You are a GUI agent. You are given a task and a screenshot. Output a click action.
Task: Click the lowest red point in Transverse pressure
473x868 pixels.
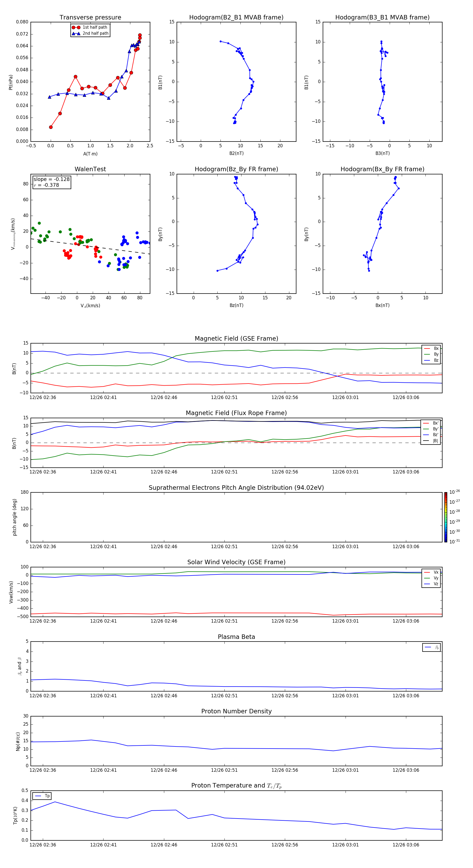pos(51,127)
